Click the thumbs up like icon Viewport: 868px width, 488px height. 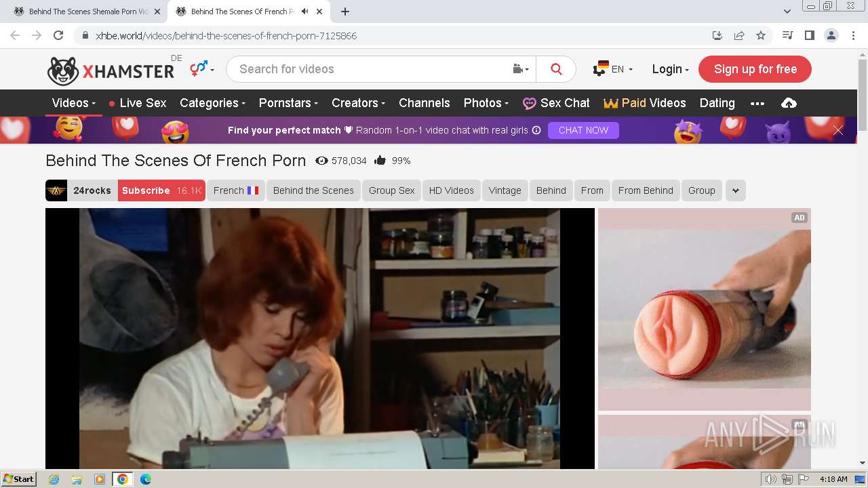(380, 161)
